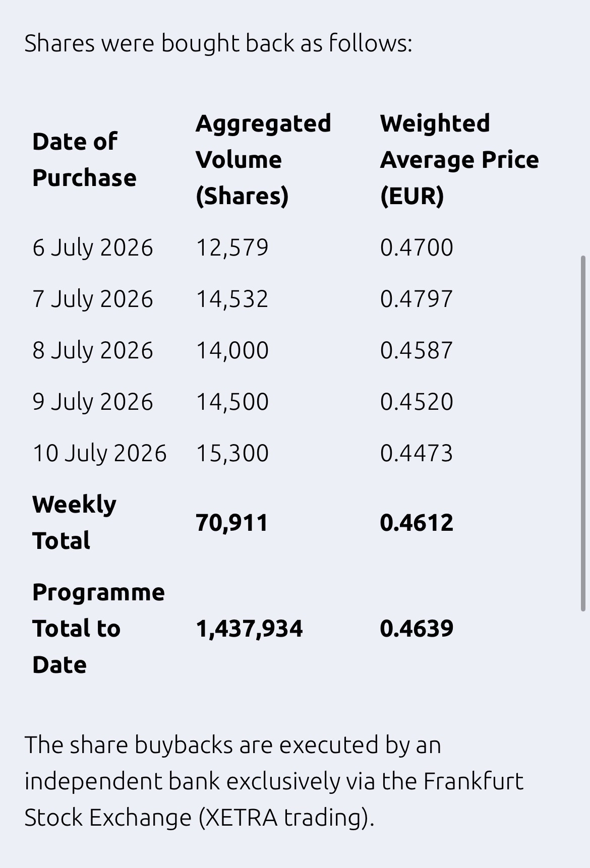Click the '6 July 2026' date cell
This screenshot has width=590, height=868.
pos(93,247)
